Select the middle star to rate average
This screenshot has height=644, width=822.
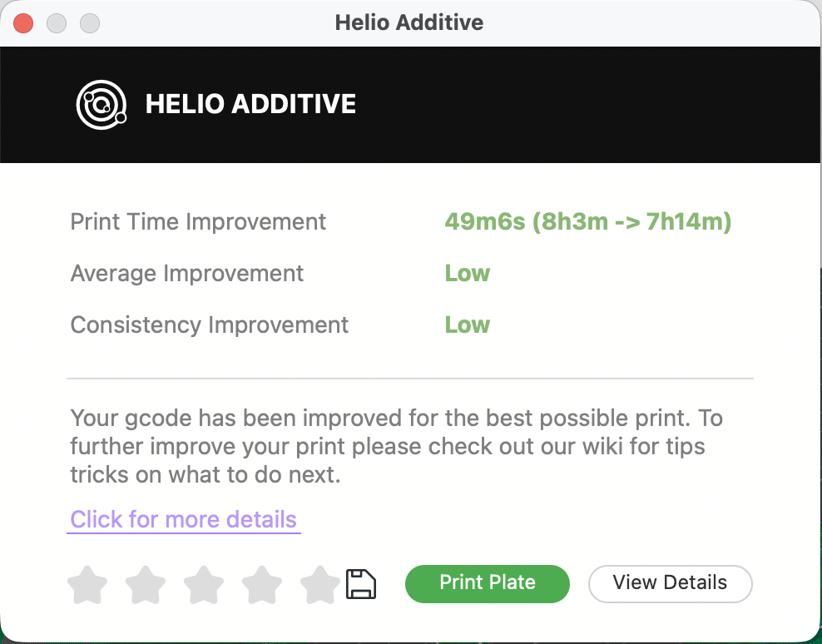[x=204, y=584]
